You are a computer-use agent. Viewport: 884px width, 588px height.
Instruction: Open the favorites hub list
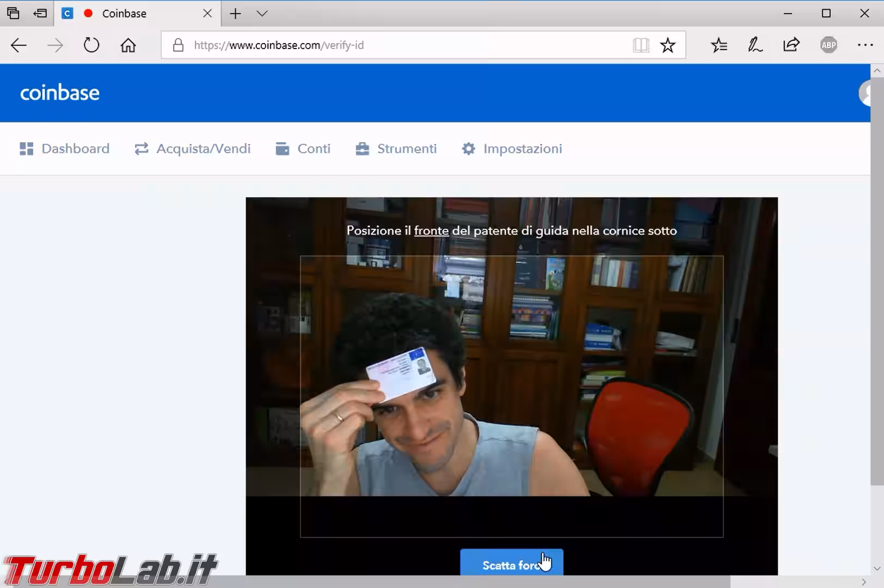(x=719, y=45)
